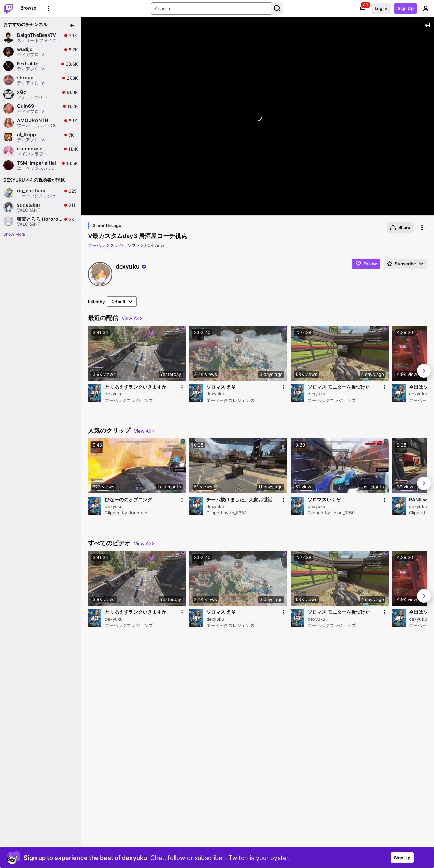This screenshot has width=434, height=868.
Task: Open the Filter by Default dropdown
Action: tap(122, 302)
